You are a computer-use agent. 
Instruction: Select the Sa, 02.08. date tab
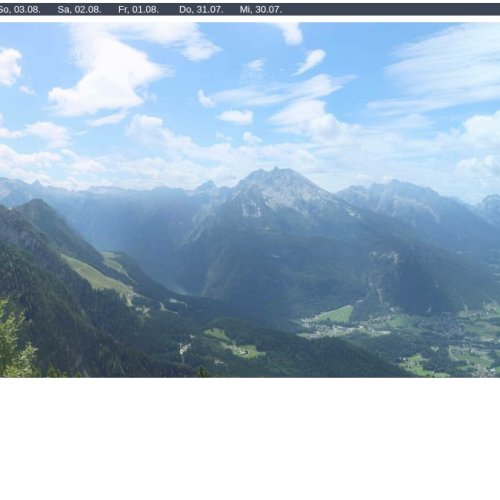coord(79,10)
